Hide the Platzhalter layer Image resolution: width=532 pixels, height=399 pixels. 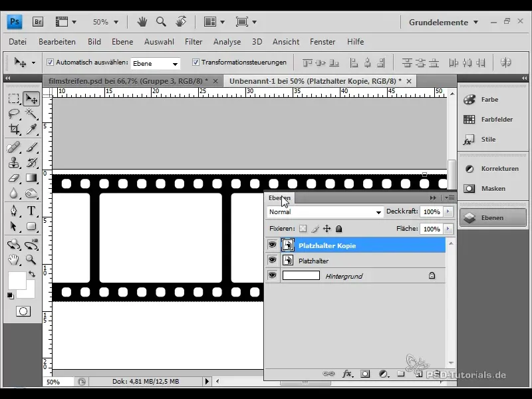pos(272,260)
